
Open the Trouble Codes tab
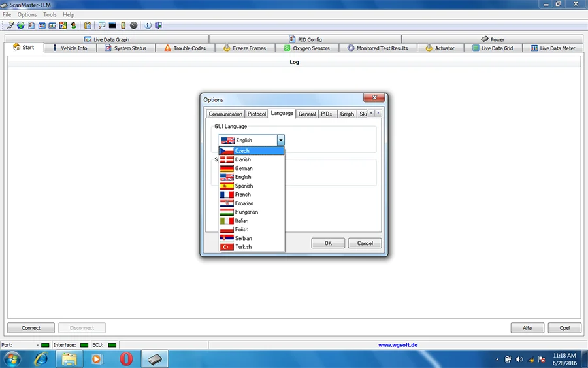(186, 48)
